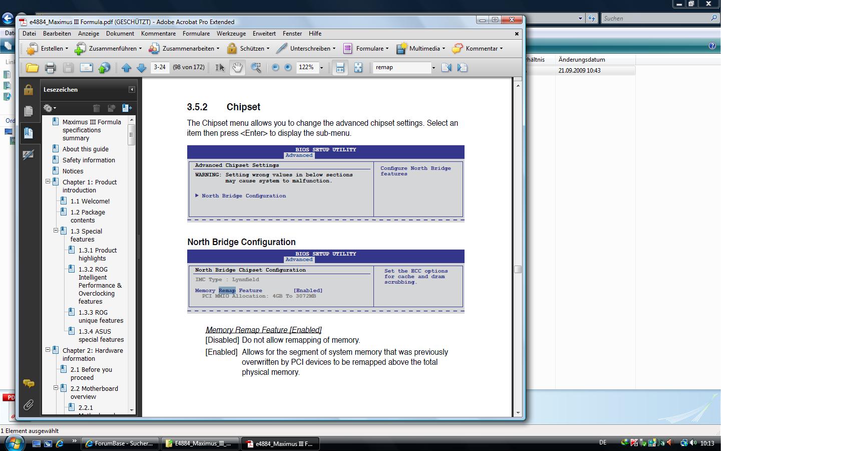This screenshot has height=451, width=868.
Task: Open the Comments panel icon
Action: tap(29, 384)
